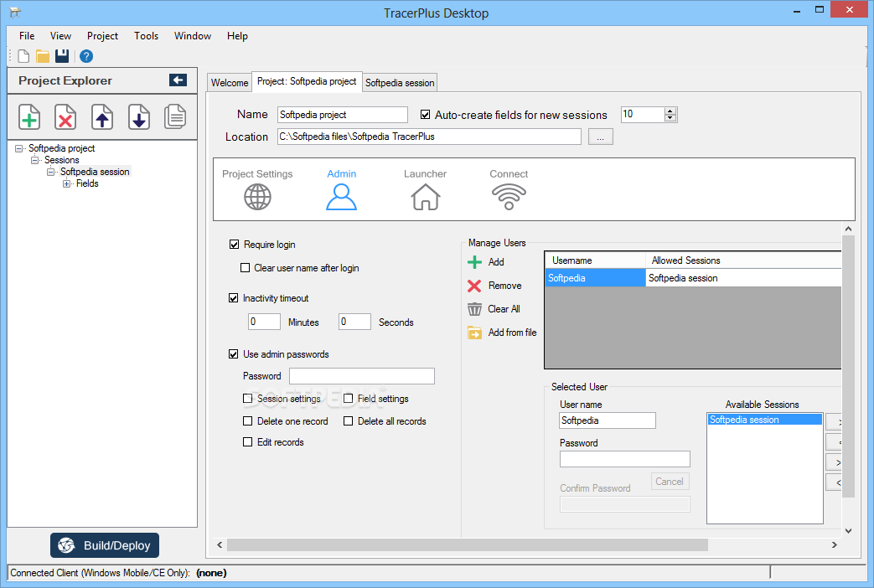Add users from file folder icon

click(x=474, y=333)
